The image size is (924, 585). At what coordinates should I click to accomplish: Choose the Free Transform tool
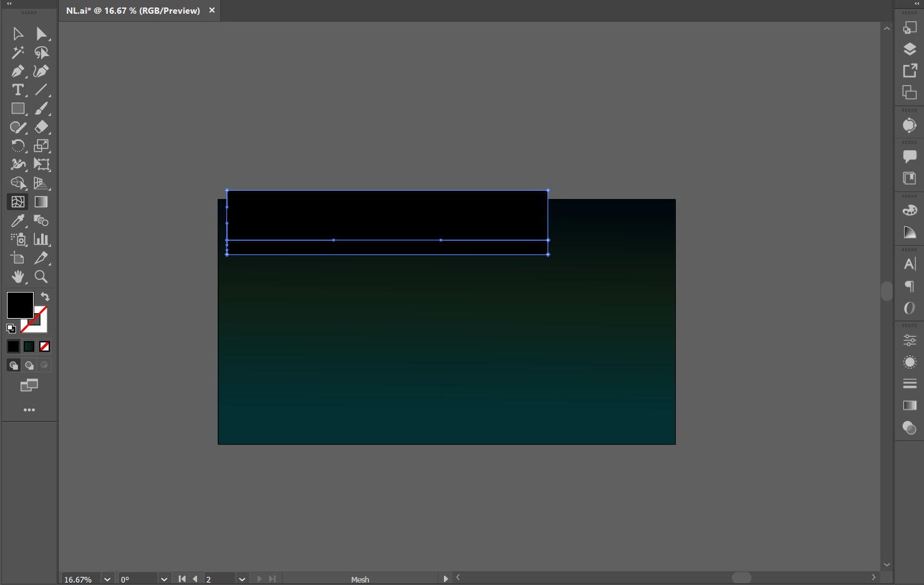pos(41,165)
